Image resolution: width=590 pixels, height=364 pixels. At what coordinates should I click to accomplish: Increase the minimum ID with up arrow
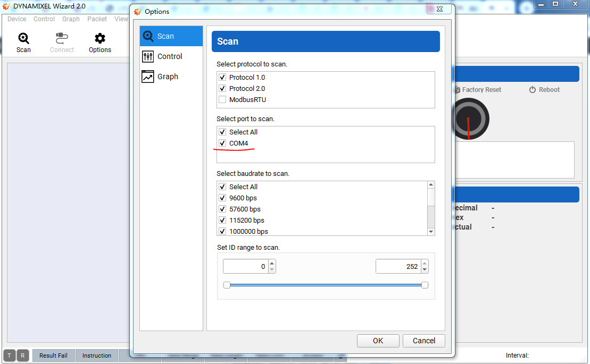tap(272, 264)
